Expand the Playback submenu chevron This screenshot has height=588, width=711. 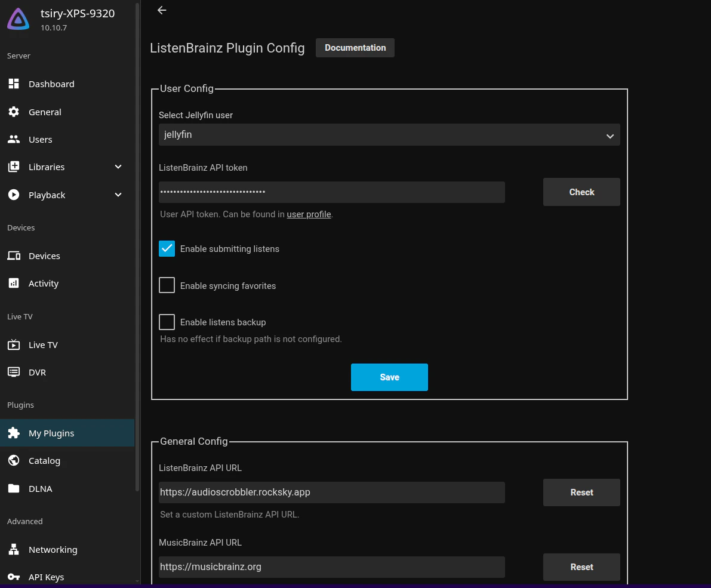pyautogui.click(x=118, y=195)
